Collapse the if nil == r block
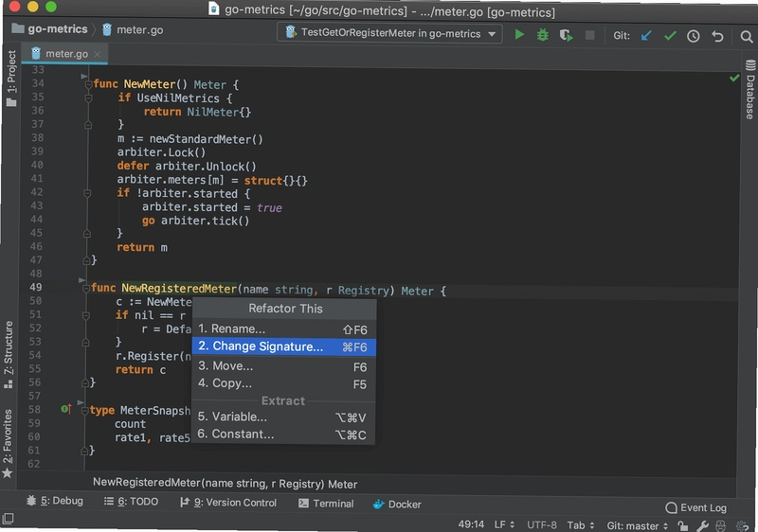The image size is (758, 532). (85, 316)
